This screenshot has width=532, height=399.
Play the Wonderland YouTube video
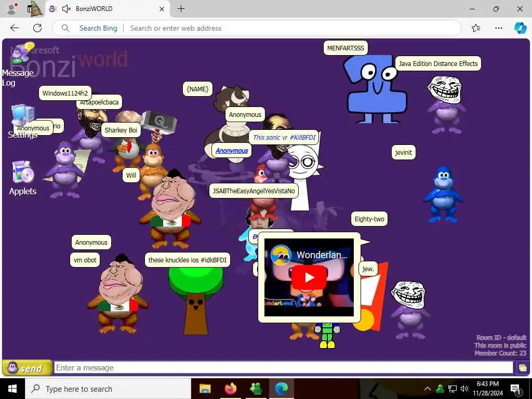(309, 277)
